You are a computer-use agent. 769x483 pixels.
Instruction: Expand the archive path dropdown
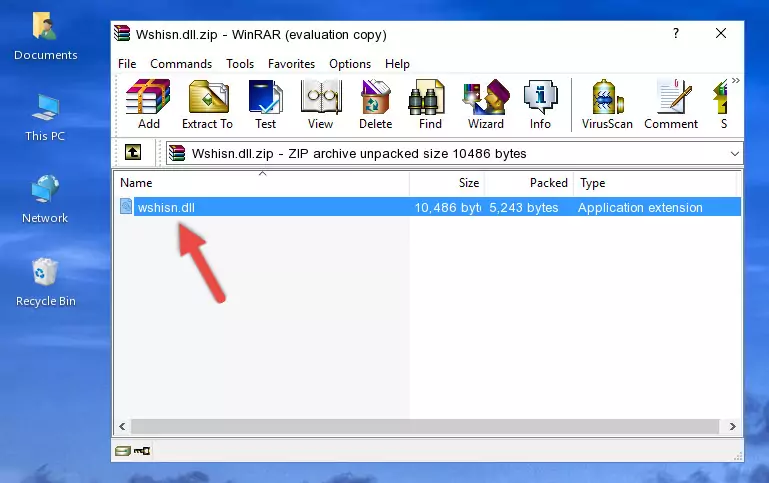click(x=734, y=153)
